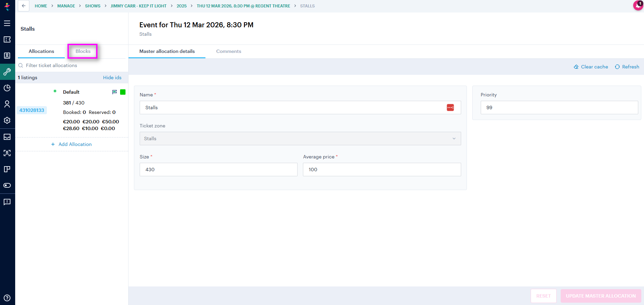Screen dimensions: 644x305
Task: Switch to the Allocations tab
Action: (x=41, y=51)
